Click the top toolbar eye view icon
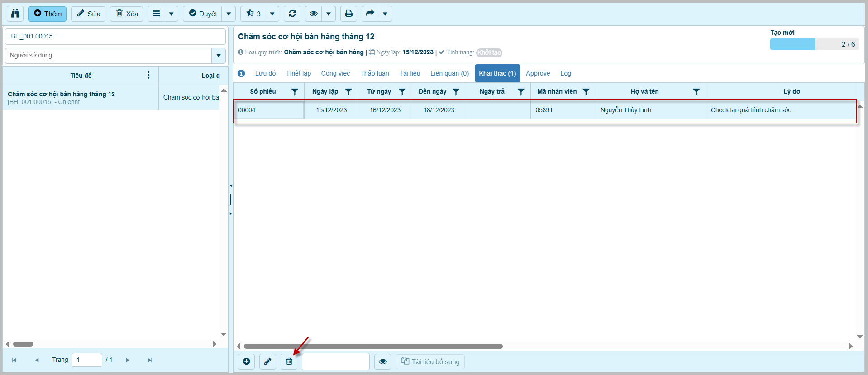Viewport: 868px width, 375px height. (x=313, y=14)
